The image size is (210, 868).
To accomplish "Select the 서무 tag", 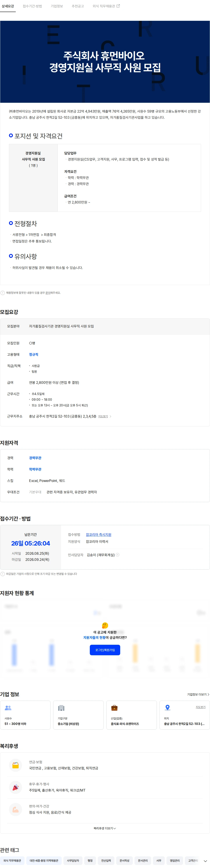I will point(159,861).
